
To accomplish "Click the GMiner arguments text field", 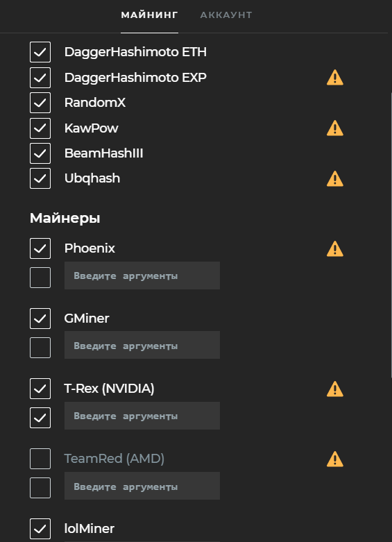I will coord(142,345).
